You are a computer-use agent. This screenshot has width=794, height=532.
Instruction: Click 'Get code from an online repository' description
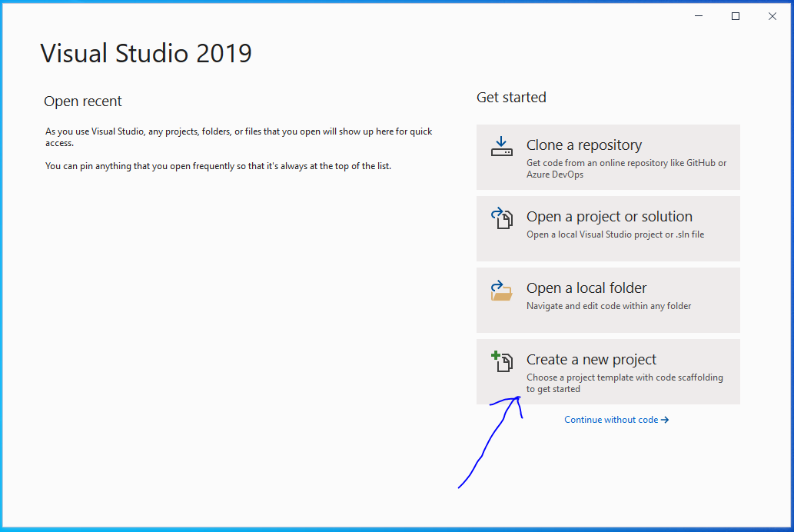click(626, 168)
